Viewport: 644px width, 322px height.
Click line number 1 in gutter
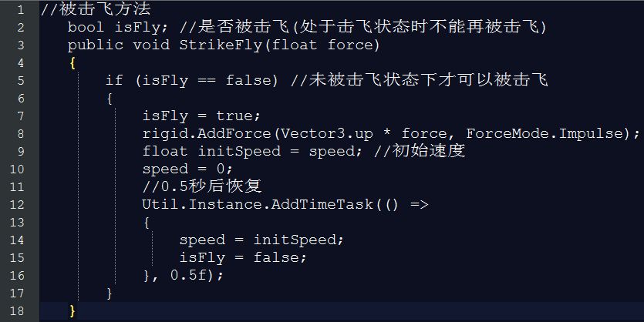21,10
